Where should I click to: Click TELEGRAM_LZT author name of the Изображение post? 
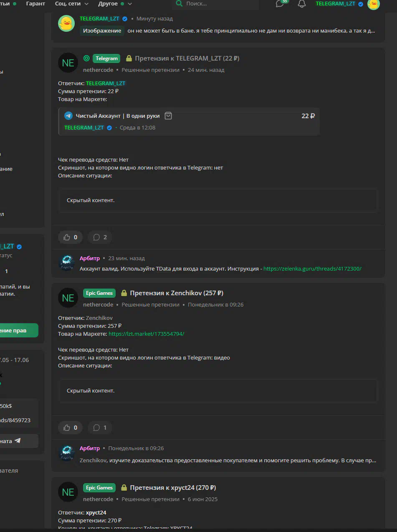click(x=99, y=19)
